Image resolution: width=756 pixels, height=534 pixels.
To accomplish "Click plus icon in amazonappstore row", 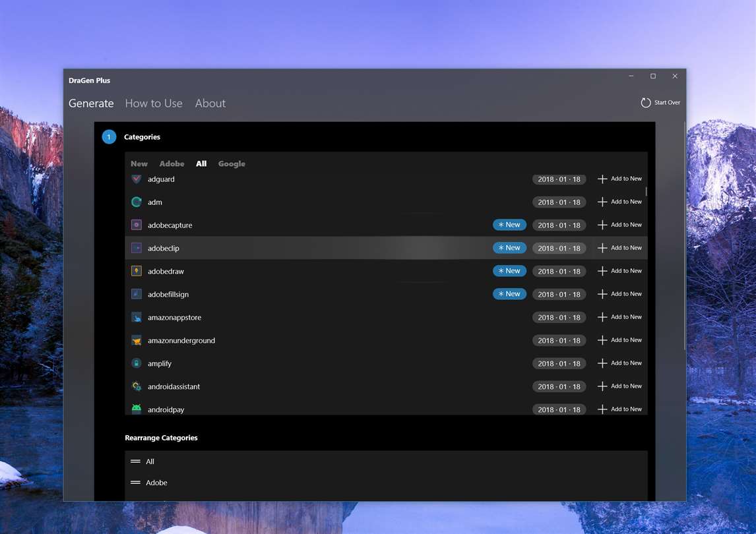I will [x=602, y=317].
